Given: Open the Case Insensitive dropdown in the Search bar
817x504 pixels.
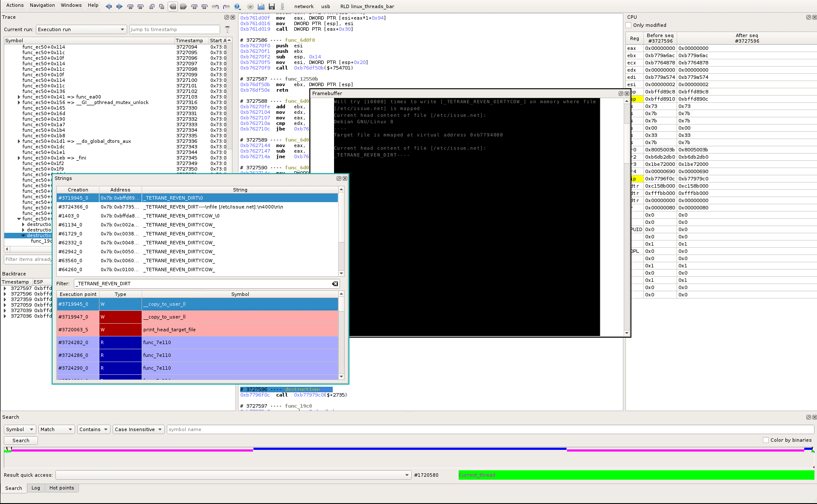Looking at the screenshot, I should [x=138, y=429].
